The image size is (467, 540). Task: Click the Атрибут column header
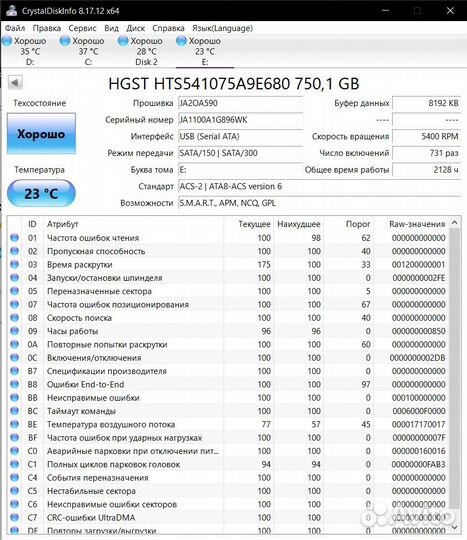pos(63,224)
